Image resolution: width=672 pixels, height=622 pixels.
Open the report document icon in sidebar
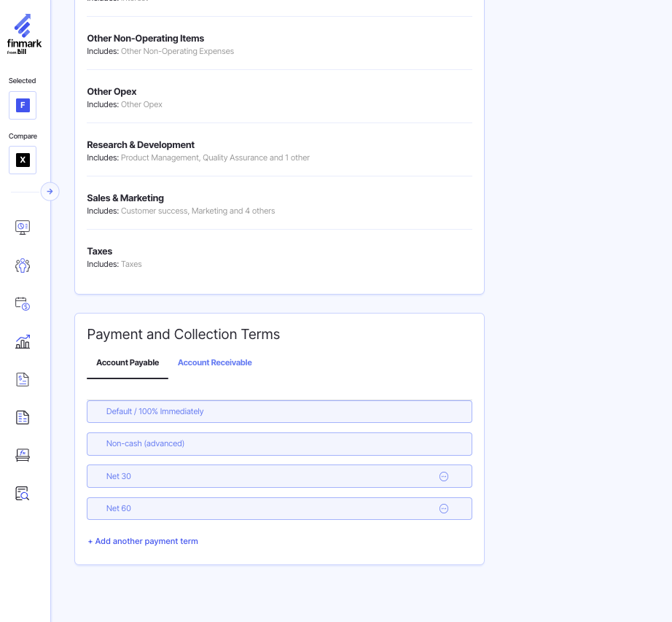click(23, 417)
